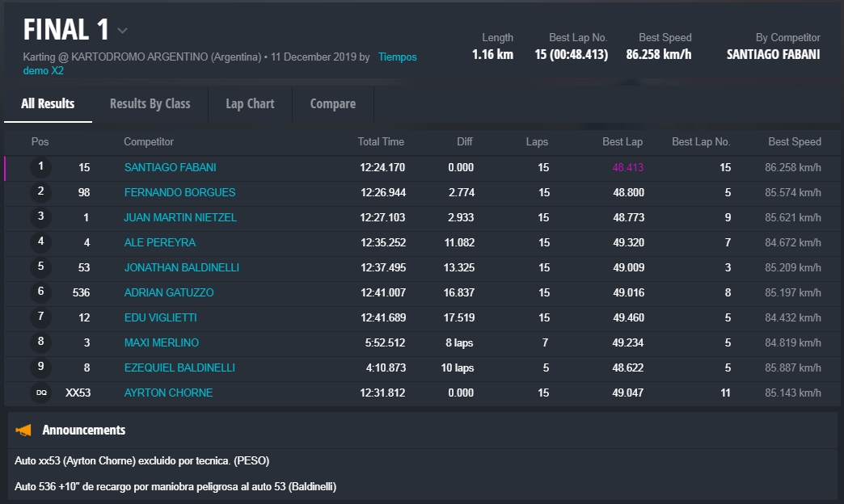Open the Tiempos demo X2 link
844x504 pixels.
pyautogui.click(x=397, y=57)
